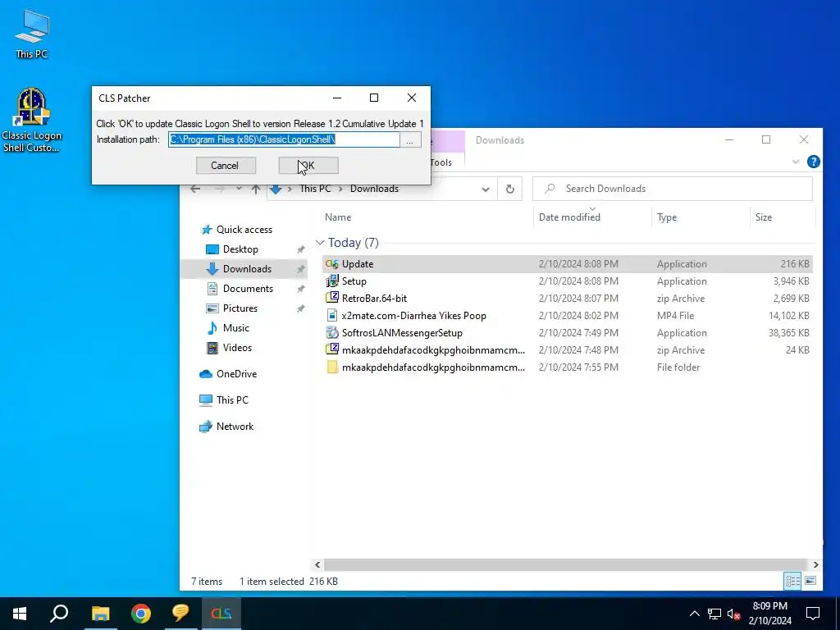This screenshot has height=630, width=840.
Task: Sort by Date modified column
Action: click(569, 217)
